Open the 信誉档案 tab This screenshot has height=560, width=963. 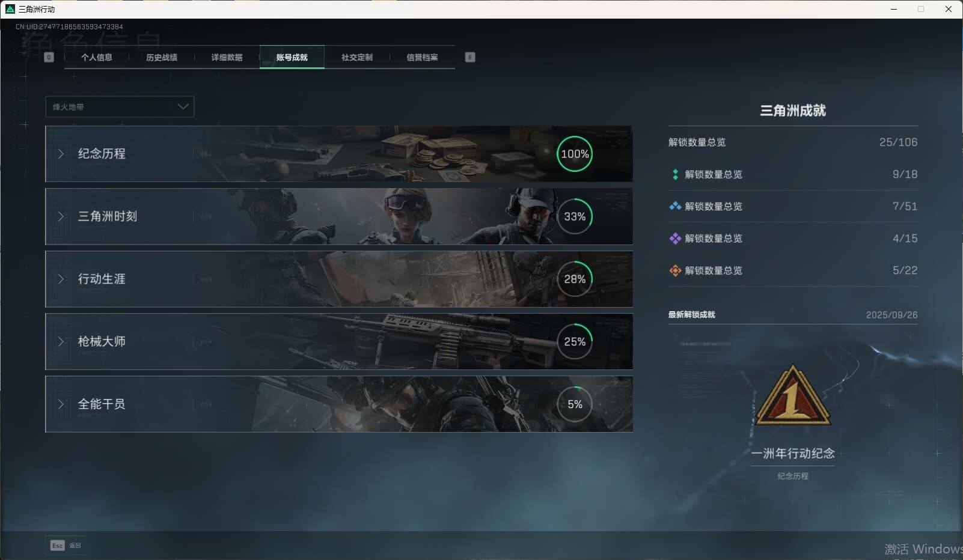(x=422, y=57)
